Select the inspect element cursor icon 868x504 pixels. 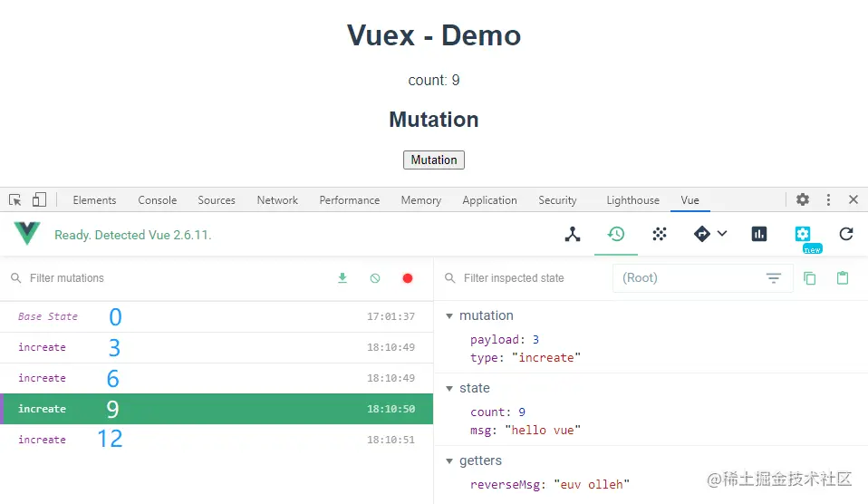tap(14, 200)
